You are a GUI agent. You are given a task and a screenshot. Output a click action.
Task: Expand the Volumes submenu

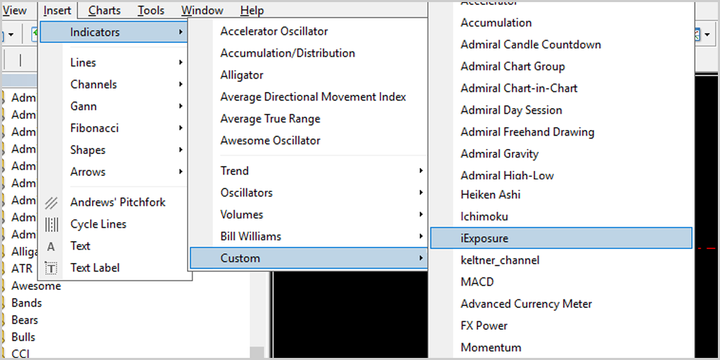click(309, 214)
